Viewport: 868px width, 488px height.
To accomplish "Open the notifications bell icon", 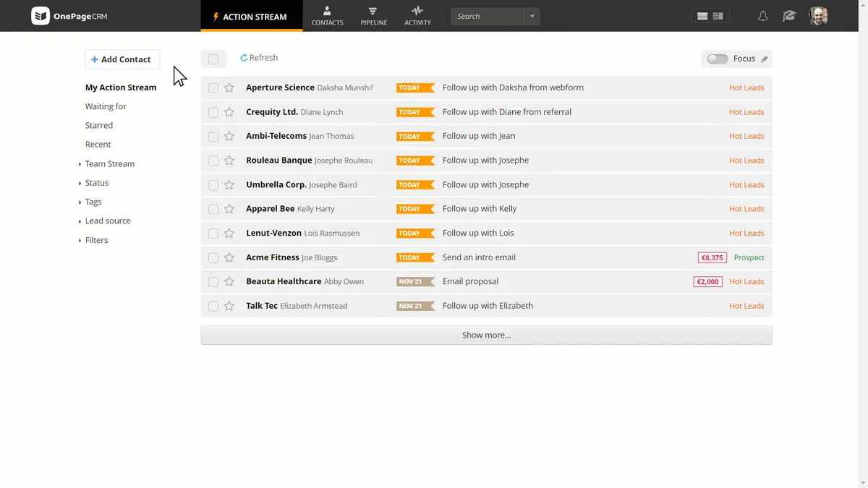I will pyautogui.click(x=762, y=16).
